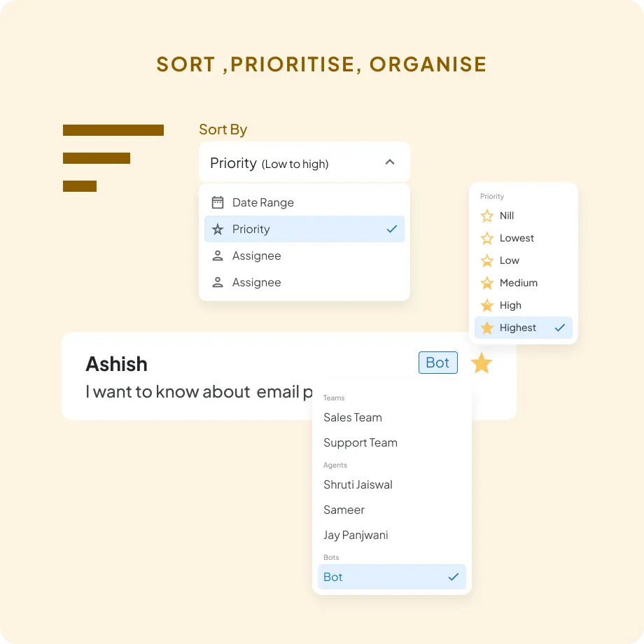Click the star icon beside Medium priority

point(488,283)
